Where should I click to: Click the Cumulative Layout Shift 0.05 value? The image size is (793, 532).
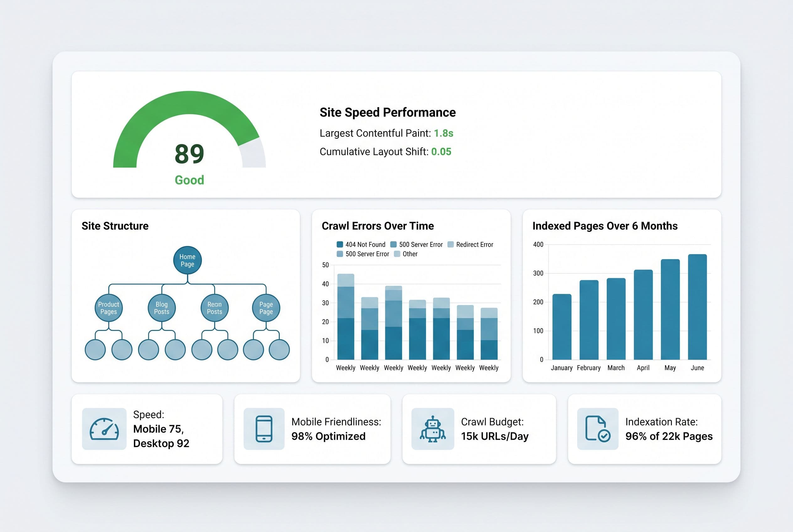441,151
